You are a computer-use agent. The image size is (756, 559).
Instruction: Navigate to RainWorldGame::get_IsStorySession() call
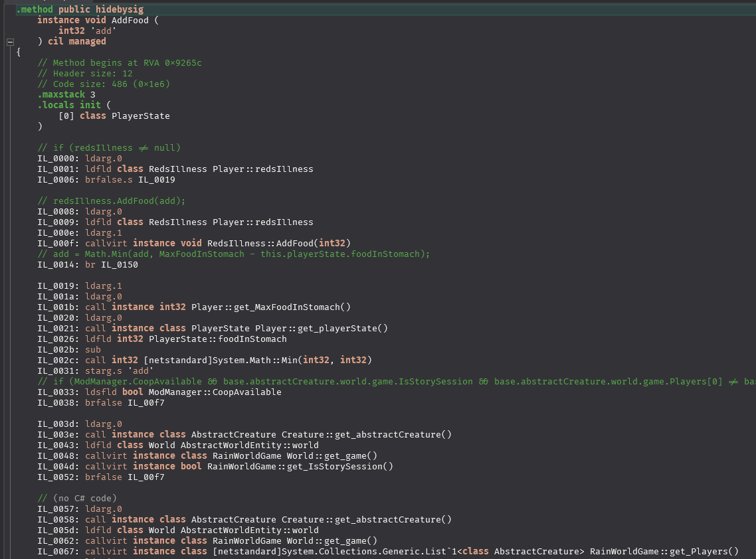pos(300,467)
